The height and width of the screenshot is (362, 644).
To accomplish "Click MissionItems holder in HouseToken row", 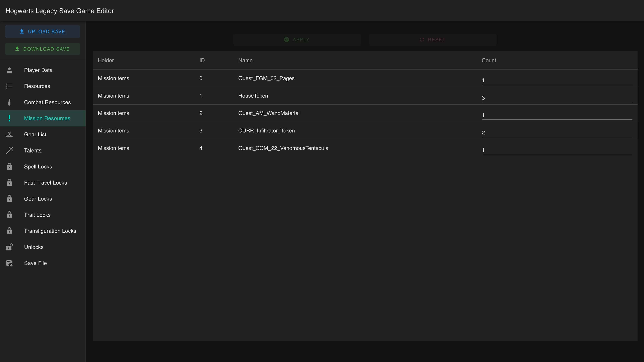I will click(x=114, y=96).
